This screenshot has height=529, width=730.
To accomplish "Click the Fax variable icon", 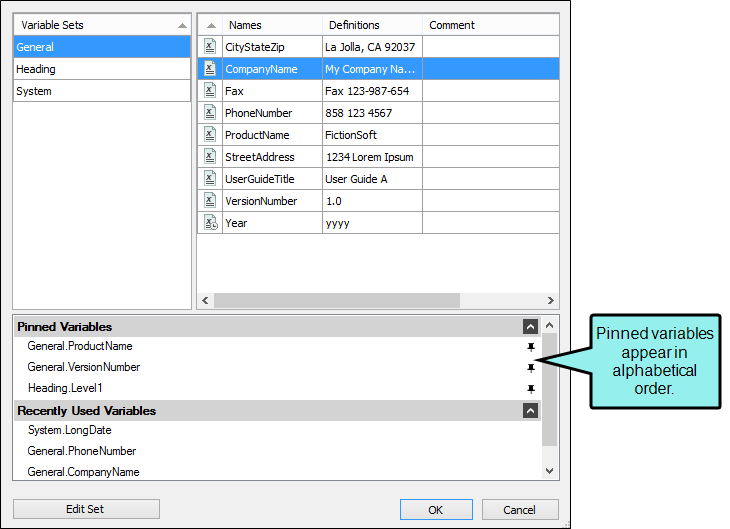I will tap(210, 90).
